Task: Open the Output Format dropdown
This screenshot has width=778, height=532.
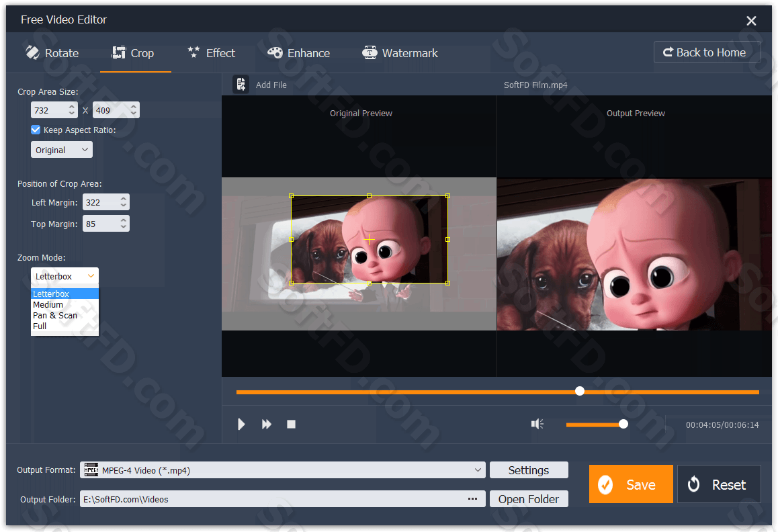Action: coord(282,470)
